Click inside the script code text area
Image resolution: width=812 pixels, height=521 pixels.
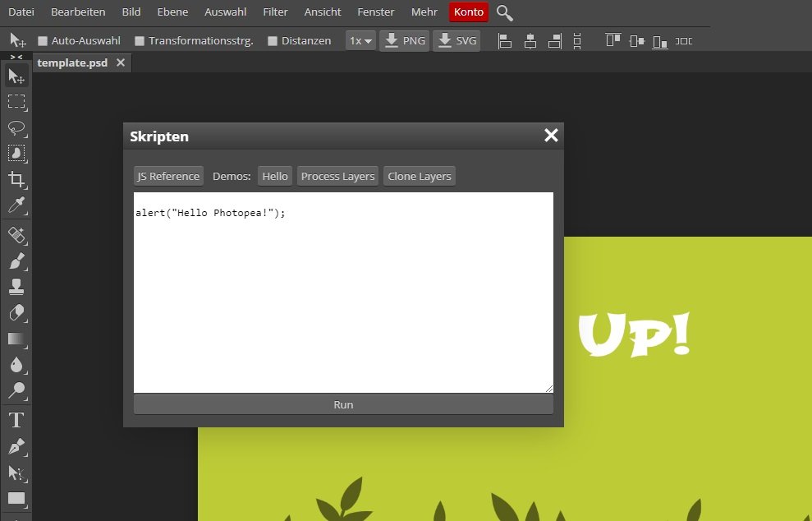click(x=343, y=293)
